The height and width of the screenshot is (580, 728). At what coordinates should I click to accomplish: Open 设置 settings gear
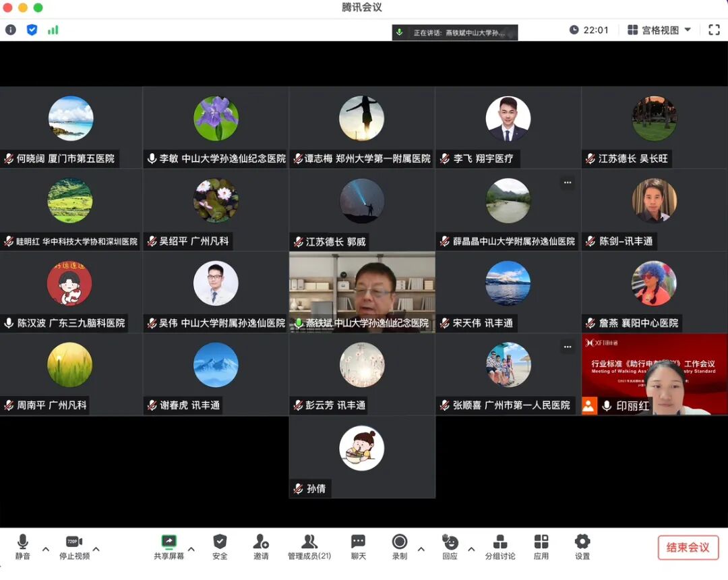coord(582,547)
